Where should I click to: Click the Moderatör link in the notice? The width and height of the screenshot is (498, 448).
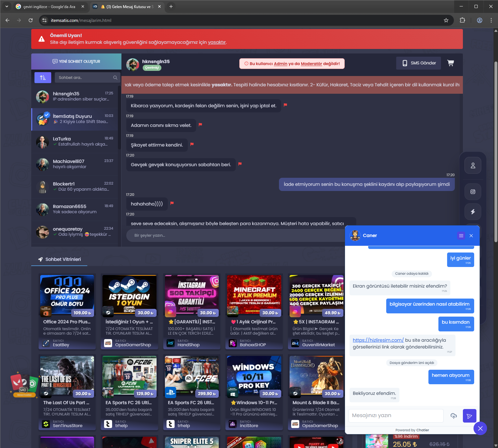311,64
